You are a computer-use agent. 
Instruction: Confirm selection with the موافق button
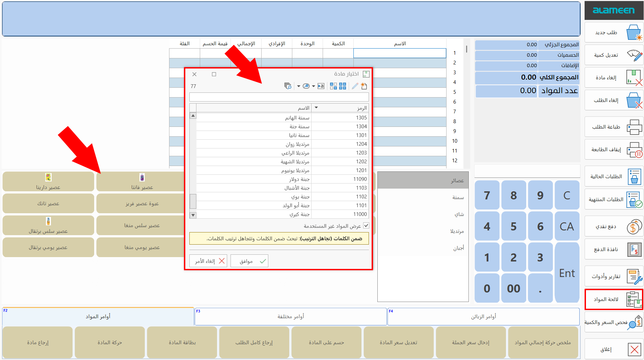coord(249,260)
